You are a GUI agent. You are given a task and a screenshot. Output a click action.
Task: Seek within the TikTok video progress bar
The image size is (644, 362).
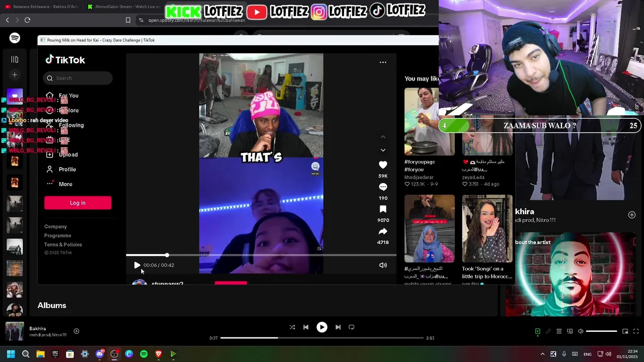click(261, 255)
